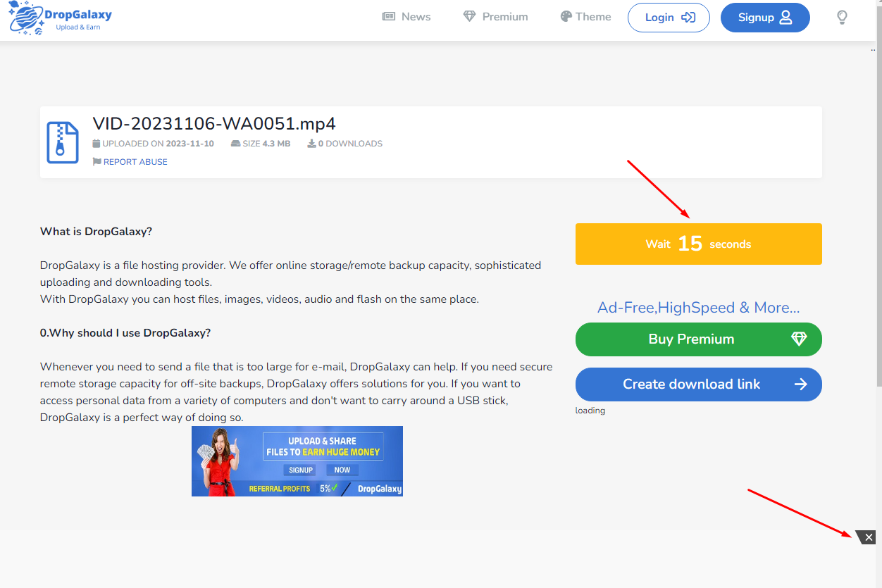Click the diamond icon on Buy Premium
The height and width of the screenshot is (588, 882).
coord(799,339)
